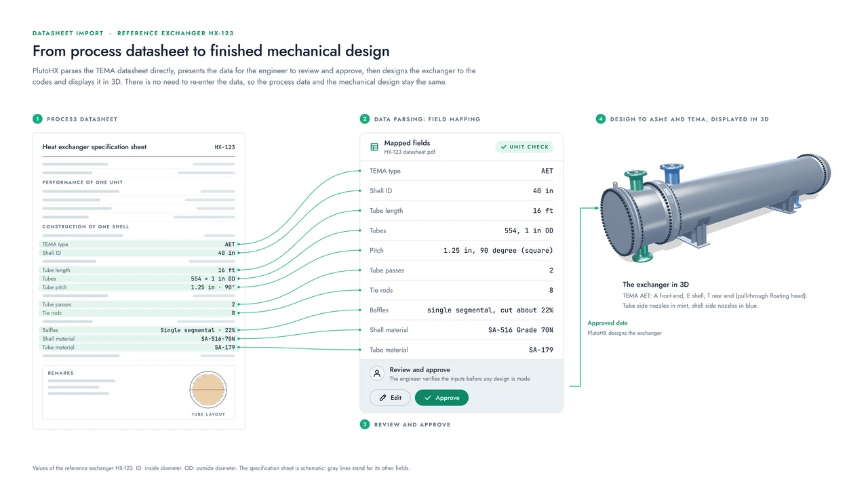868x488 pixels.
Task: Click the "Tie rods" label on the specification sheet
Action: coord(52,313)
